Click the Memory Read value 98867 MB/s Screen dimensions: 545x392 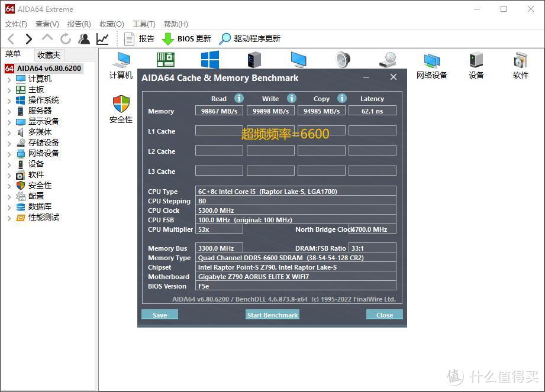click(x=219, y=111)
